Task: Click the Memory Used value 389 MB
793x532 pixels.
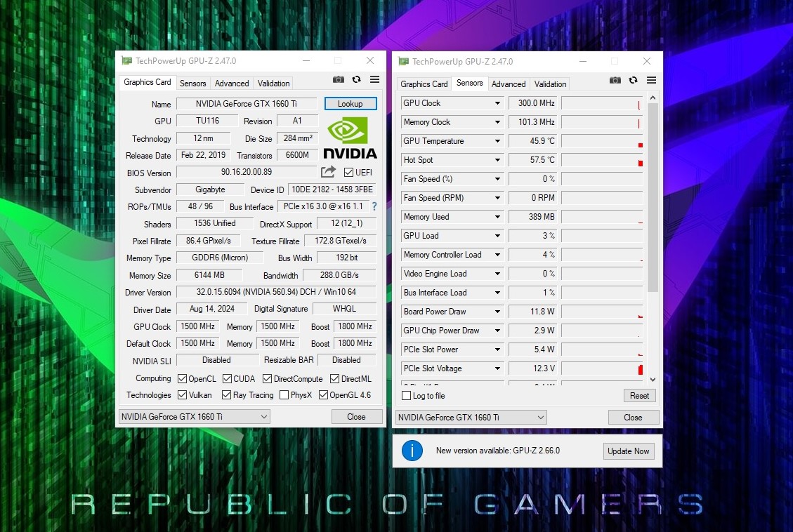Action: coord(532,217)
